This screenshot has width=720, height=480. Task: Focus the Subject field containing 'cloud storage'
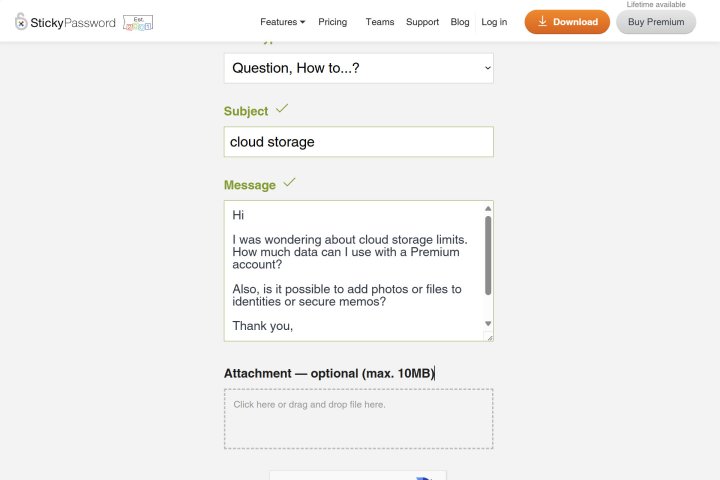[x=358, y=142]
